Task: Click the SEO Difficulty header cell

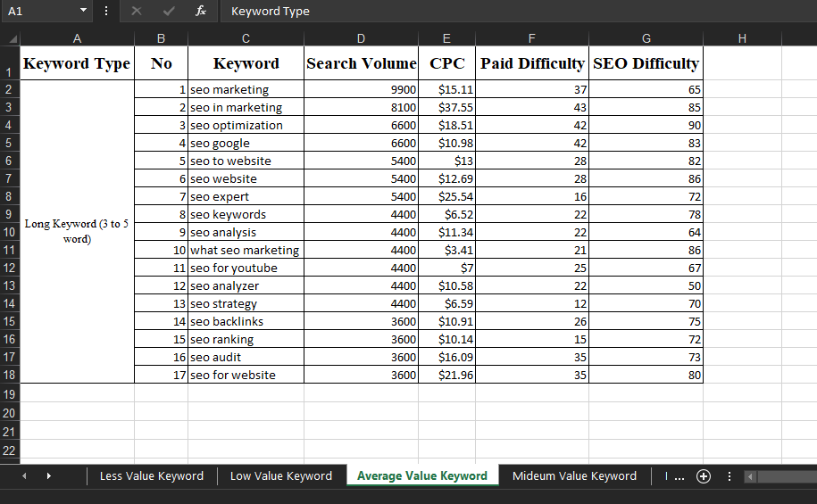Action: click(x=646, y=63)
